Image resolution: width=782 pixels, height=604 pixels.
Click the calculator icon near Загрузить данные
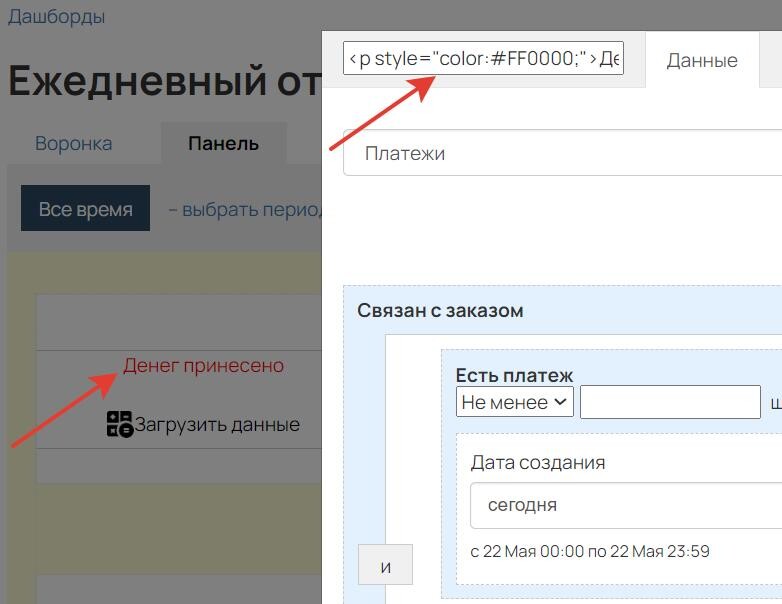point(119,424)
